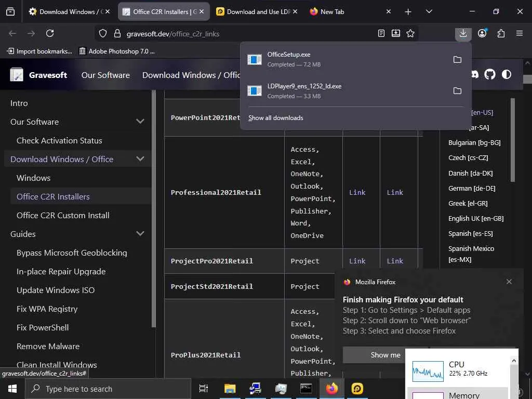Collapse Our Software sidebar section chevron

tap(140, 122)
